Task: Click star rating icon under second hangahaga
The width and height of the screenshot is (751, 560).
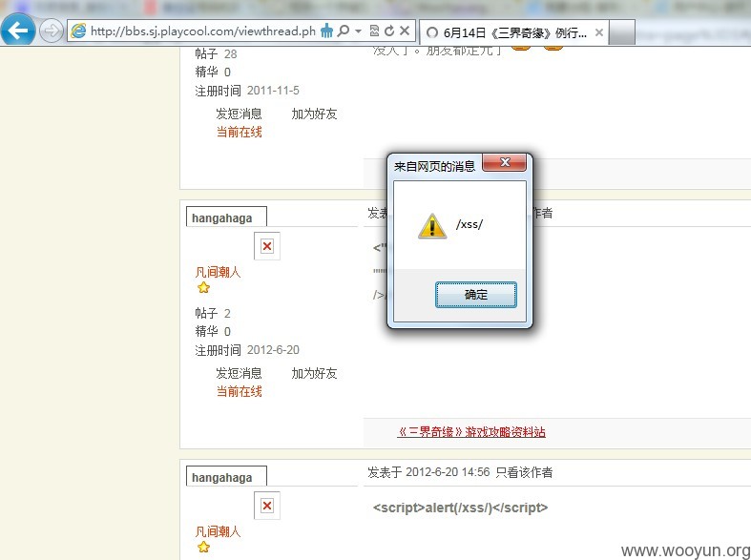Action: 203,547
